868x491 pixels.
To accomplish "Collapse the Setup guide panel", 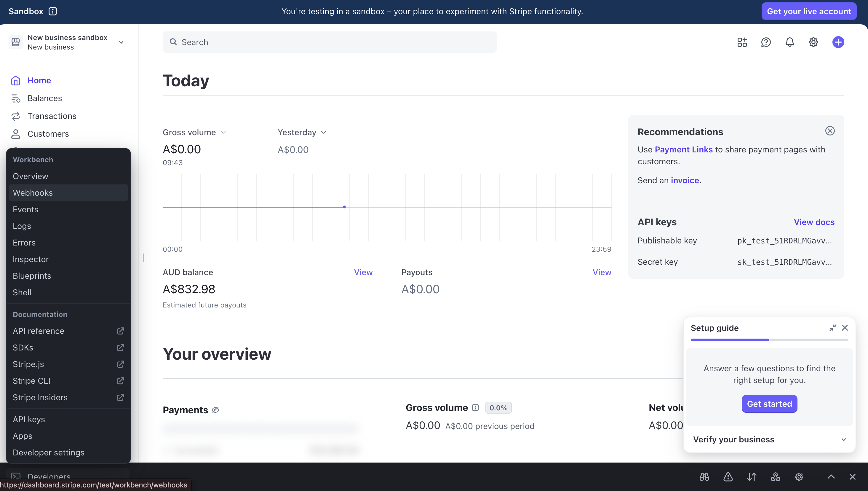I will tap(833, 328).
